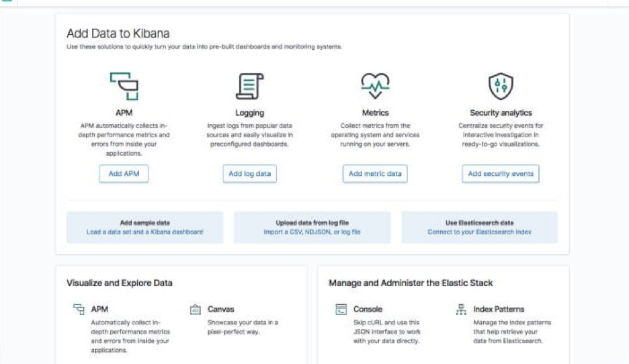Click the 'Use these solutions to quickly turn your data' subtitle
The height and width of the screenshot is (364, 629).
(204, 47)
